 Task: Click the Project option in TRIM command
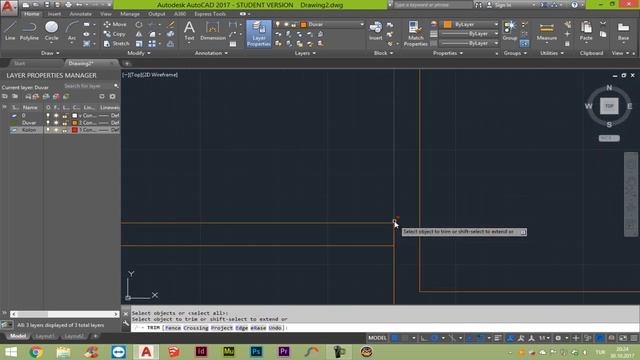[x=221, y=328]
